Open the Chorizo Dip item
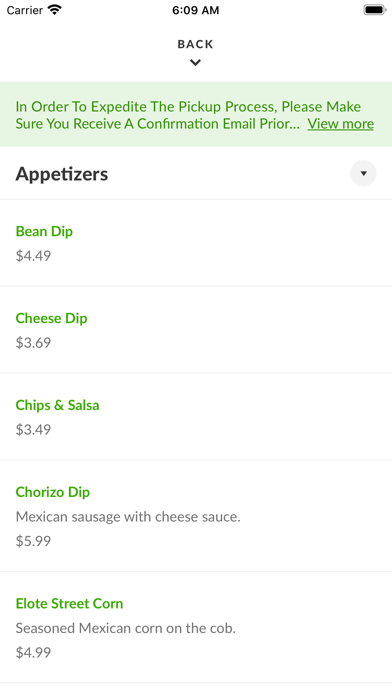The height and width of the screenshot is (696, 392). coord(196,516)
